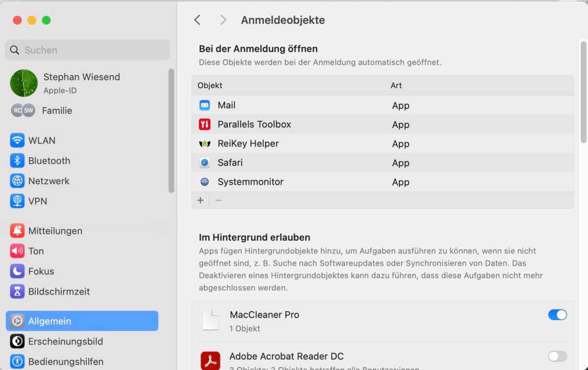Image resolution: width=588 pixels, height=370 pixels.
Task: Click the magnifier icon in search field
Action: [15, 50]
